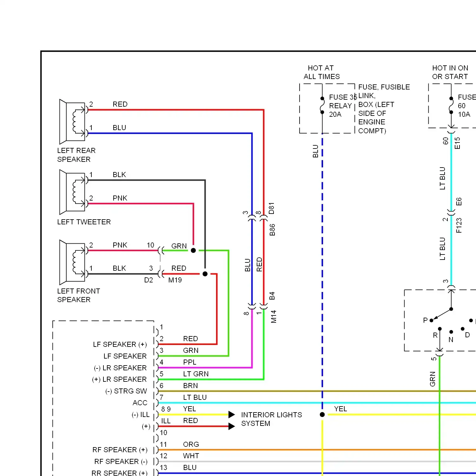Screen dimensions: 476x476
Task: Click the 'LF SPEAKER (+)' pin label
Action: click(120, 344)
